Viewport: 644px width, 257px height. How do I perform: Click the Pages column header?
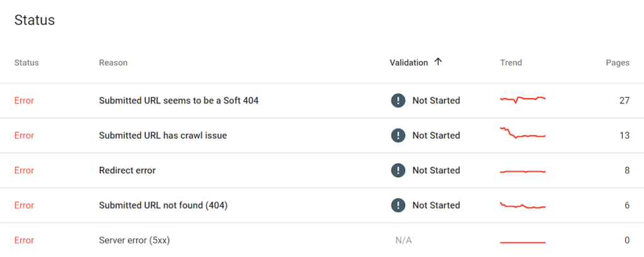tap(618, 63)
